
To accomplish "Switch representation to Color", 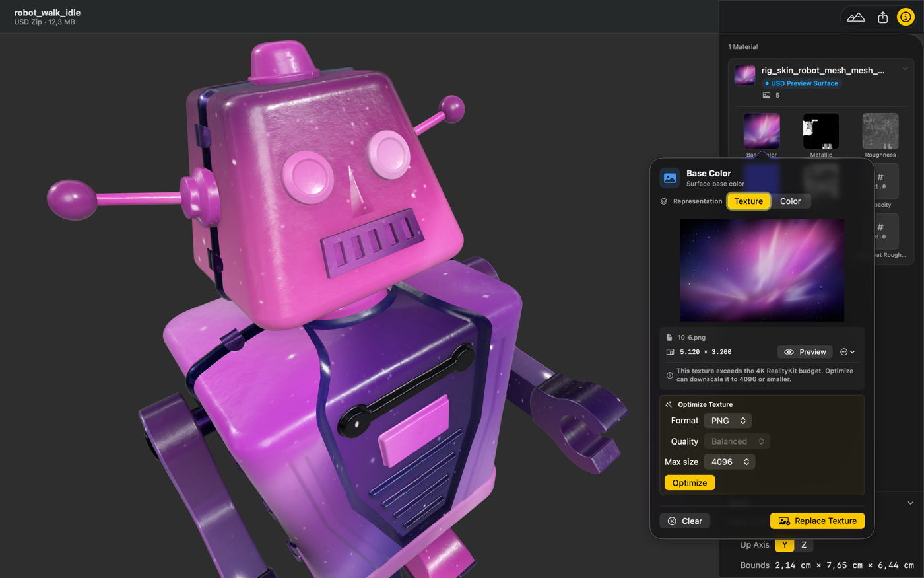I will (x=790, y=201).
